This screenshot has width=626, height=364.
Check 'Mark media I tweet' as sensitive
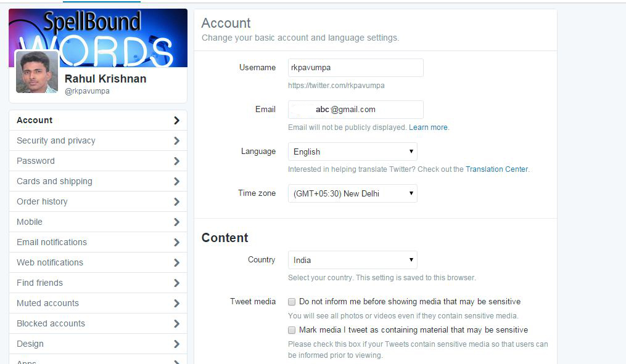tap(292, 330)
